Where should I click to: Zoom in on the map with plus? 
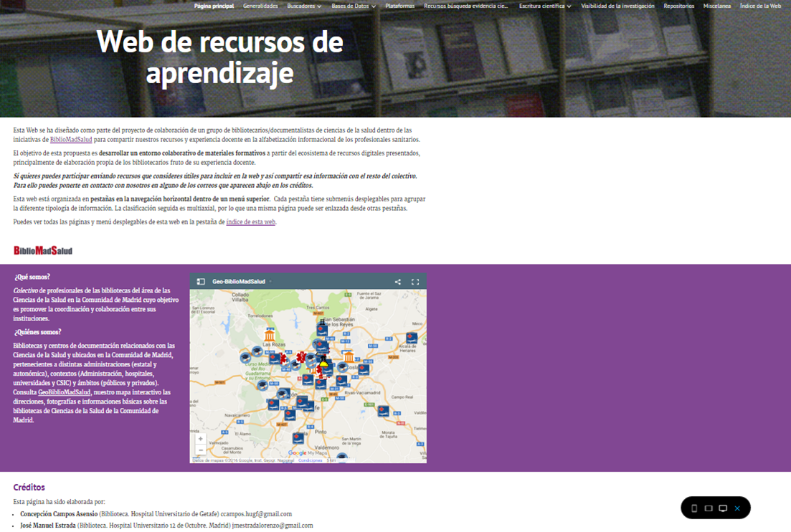point(200,438)
